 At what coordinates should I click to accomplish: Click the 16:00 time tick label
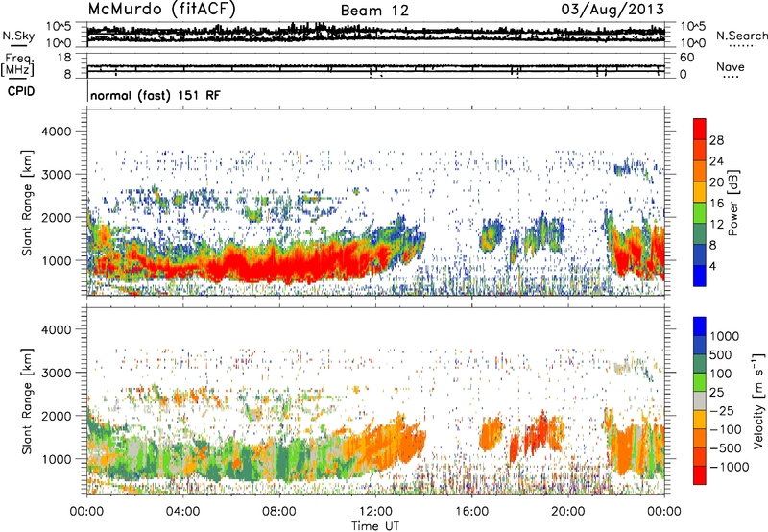tap(471, 512)
